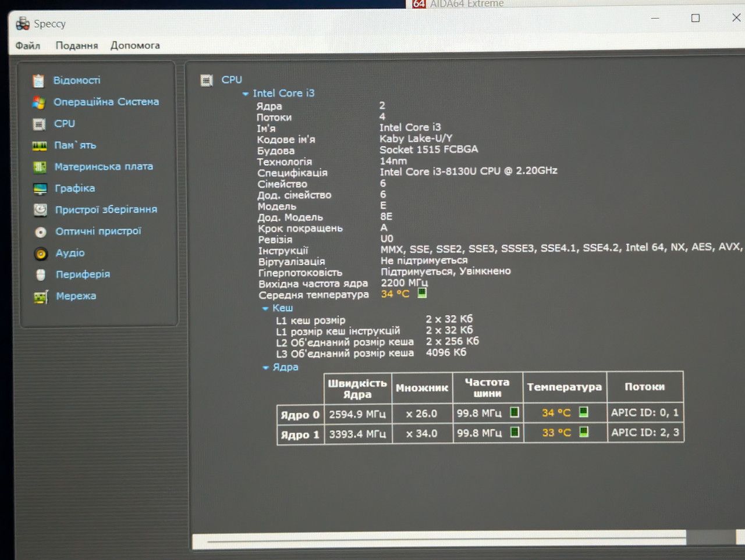
Task: Click the Множник column header
Action: pyautogui.click(x=422, y=388)
